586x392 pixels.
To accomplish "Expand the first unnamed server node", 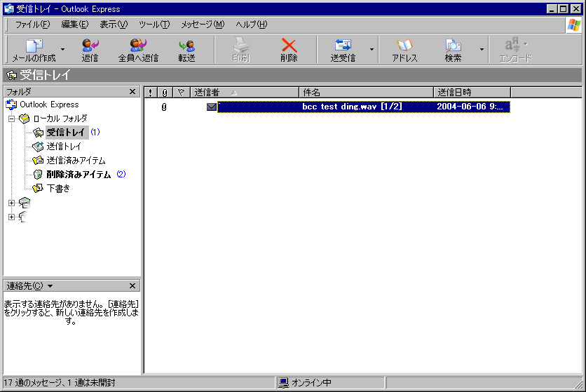I will [12, 203].
